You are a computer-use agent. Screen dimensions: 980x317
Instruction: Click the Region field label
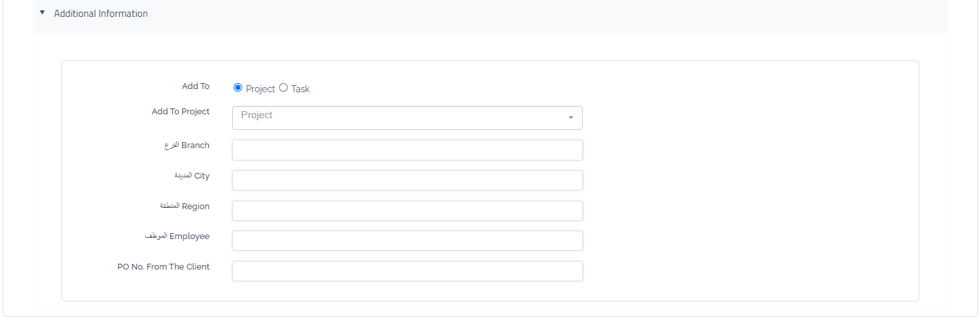(185, 207)
